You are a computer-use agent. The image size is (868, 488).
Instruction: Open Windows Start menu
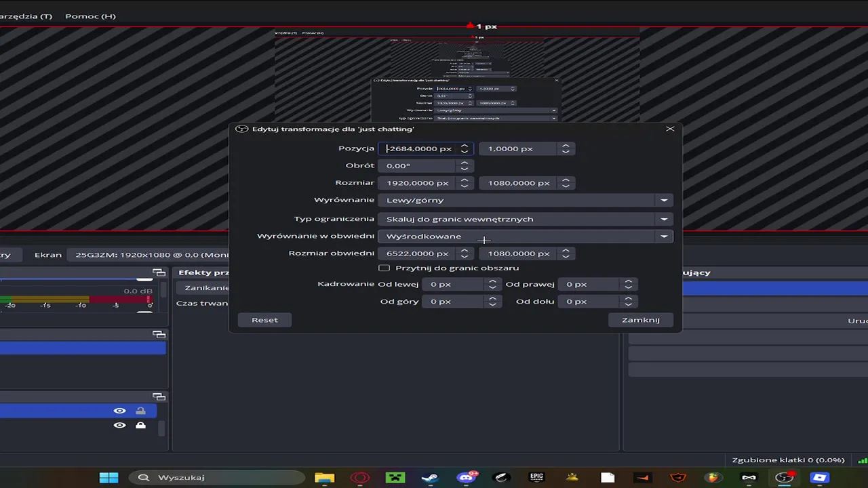pos(108,477)
